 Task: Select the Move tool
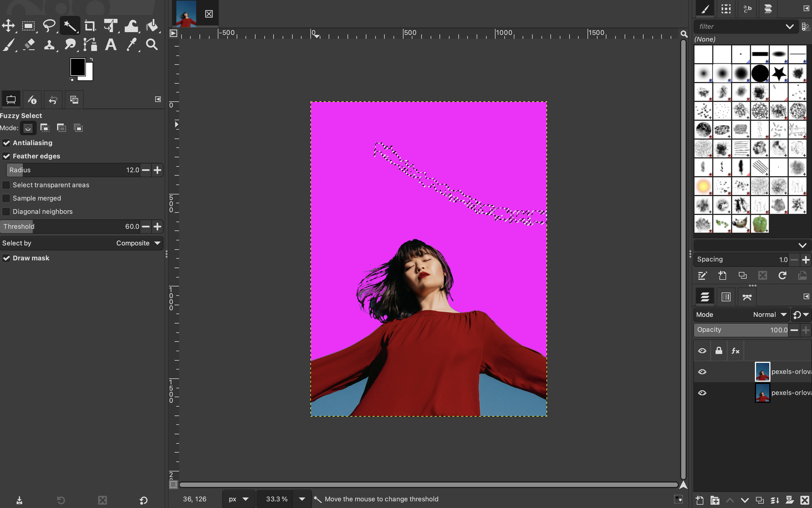coord(8,26)
